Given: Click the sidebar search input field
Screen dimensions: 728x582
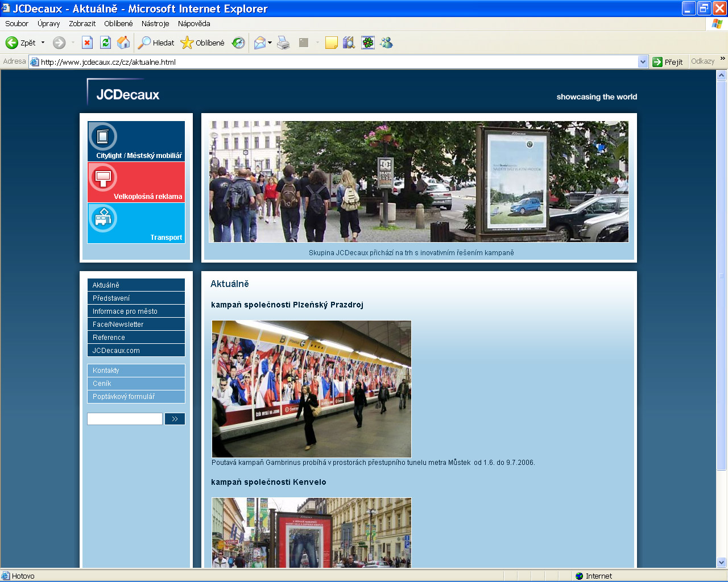Looking at the screenshot, I should [125, 419].
